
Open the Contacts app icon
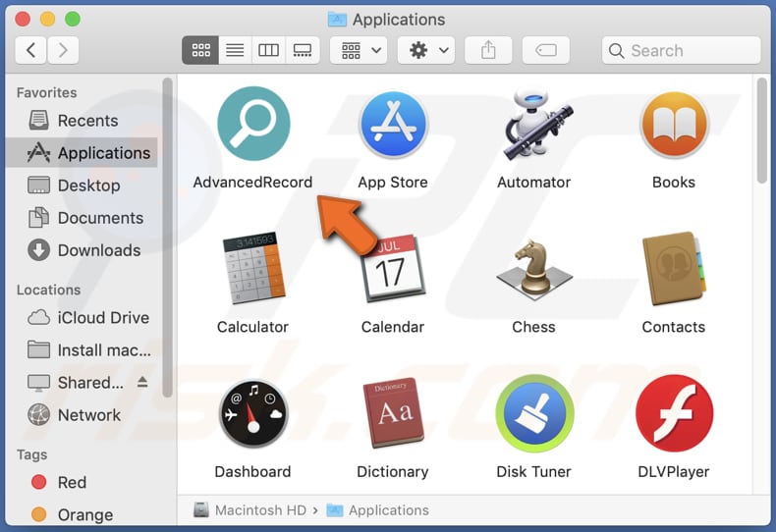(674, 269)
